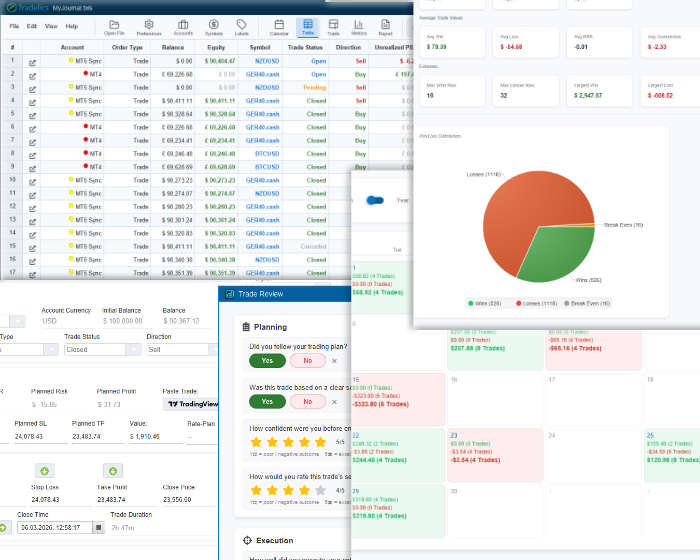The image size is (700, 560).
Task: Click calendar day 23 red cell
Action: [x=496, y=455]
